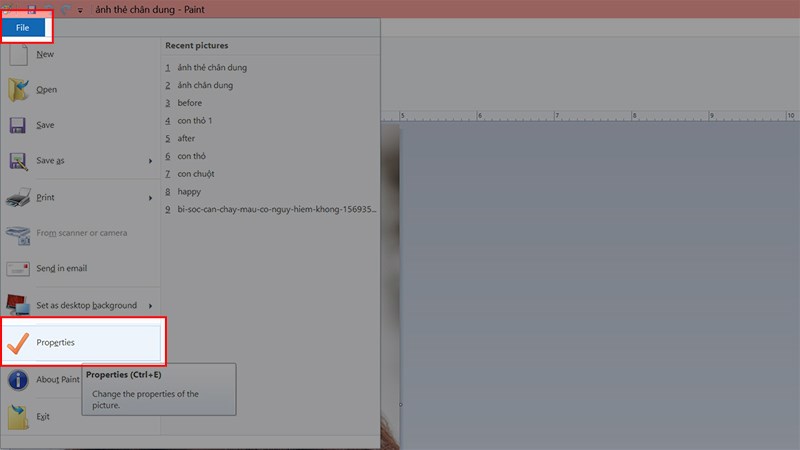Click the Properties checkmark icon

point(18,343)
